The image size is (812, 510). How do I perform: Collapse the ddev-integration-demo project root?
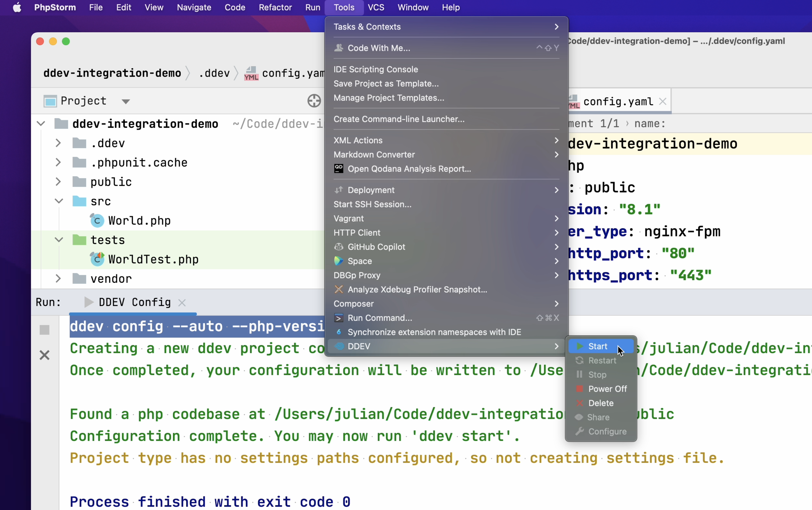(41, 124)
